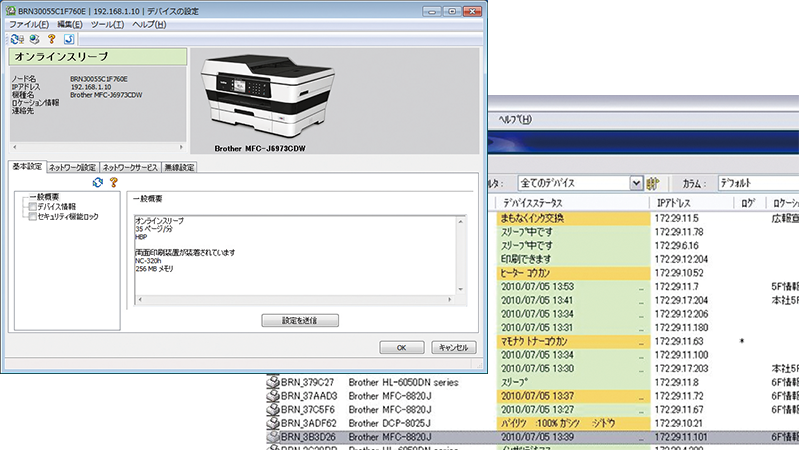Click the IPアドレス column header

click(692, 203)
